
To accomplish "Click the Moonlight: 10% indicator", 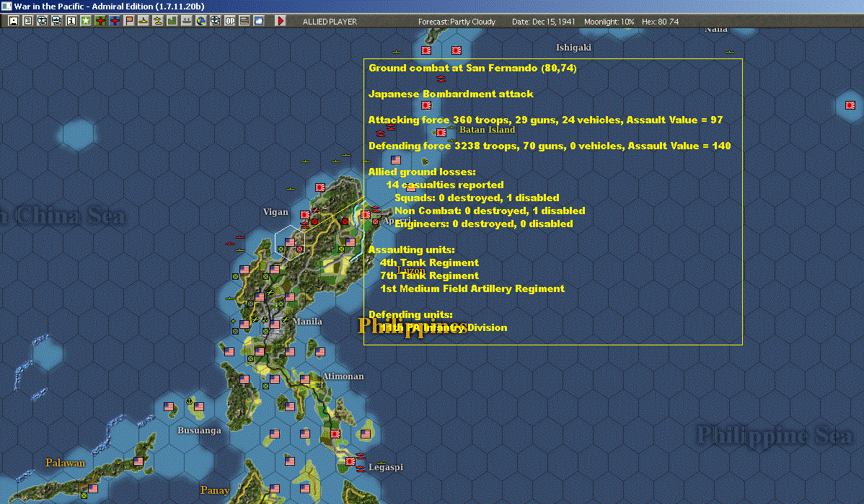I will coord(609,22).
